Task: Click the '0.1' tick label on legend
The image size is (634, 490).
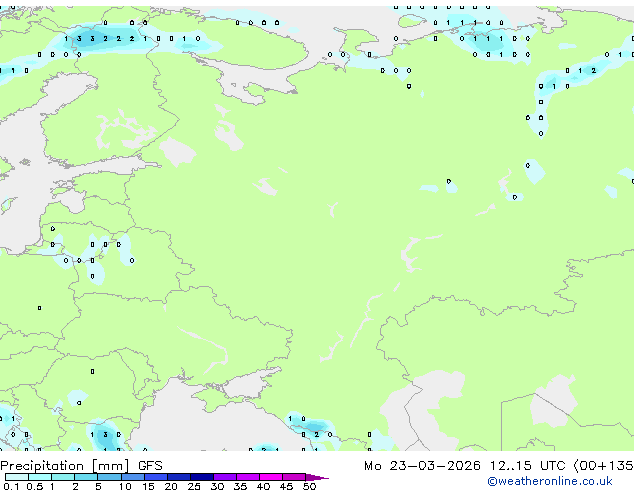Action: (x=10, y=486)
